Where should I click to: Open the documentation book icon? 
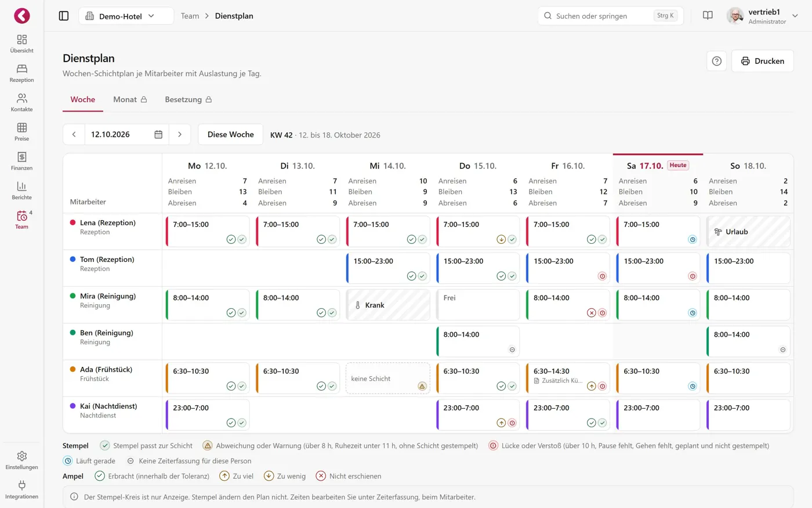[x=708, y=16]
